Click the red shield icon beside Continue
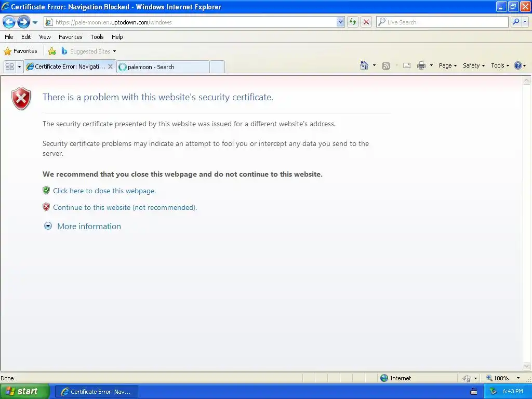Screen dimensions: 532x399 (x=46, y=207)
